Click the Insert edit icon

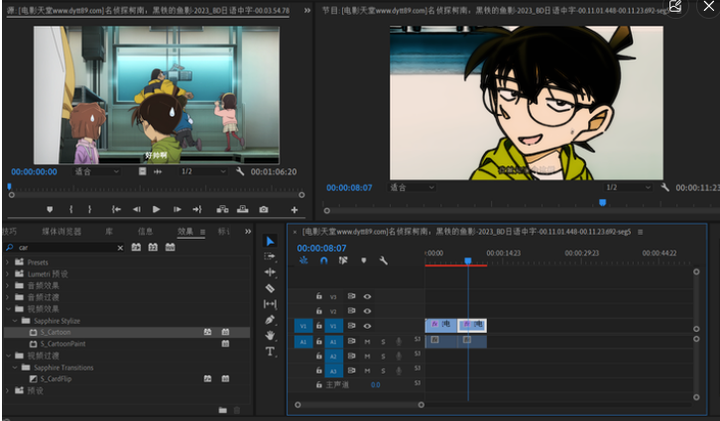click(223, 209)
